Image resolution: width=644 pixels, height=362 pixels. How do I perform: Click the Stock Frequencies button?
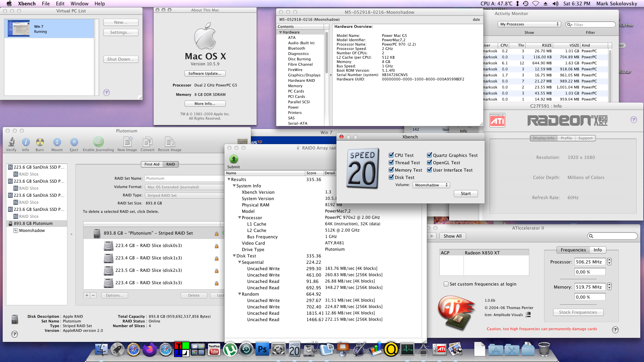click(x=578, y=312)
